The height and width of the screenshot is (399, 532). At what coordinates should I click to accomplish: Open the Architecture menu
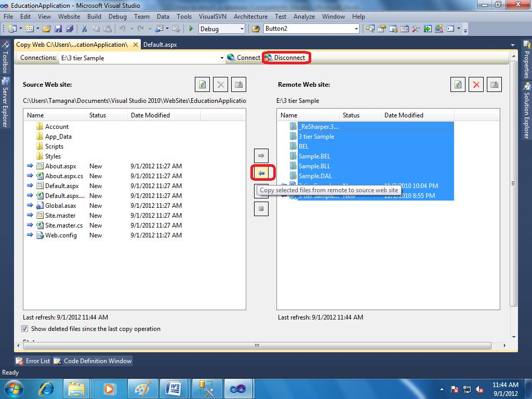250,16
